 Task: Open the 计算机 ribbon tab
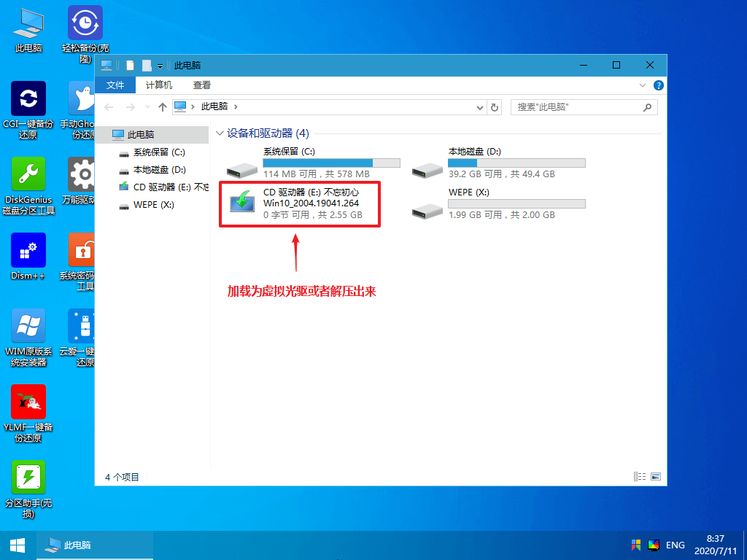tap(158, 85)
